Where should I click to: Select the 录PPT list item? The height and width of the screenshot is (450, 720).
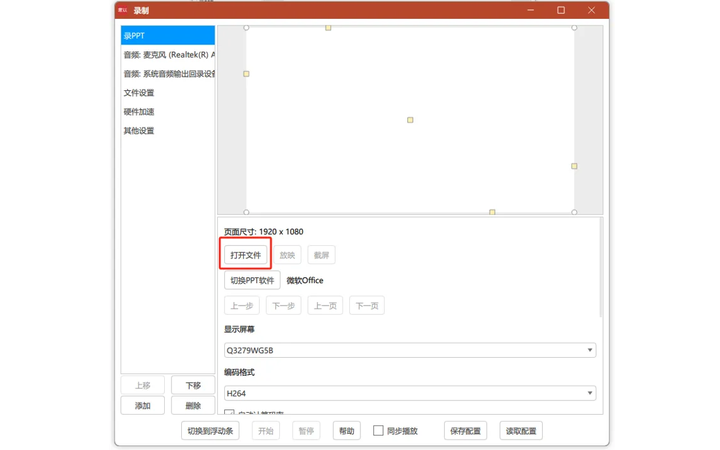pyautogui.click(x=168, y=35)
